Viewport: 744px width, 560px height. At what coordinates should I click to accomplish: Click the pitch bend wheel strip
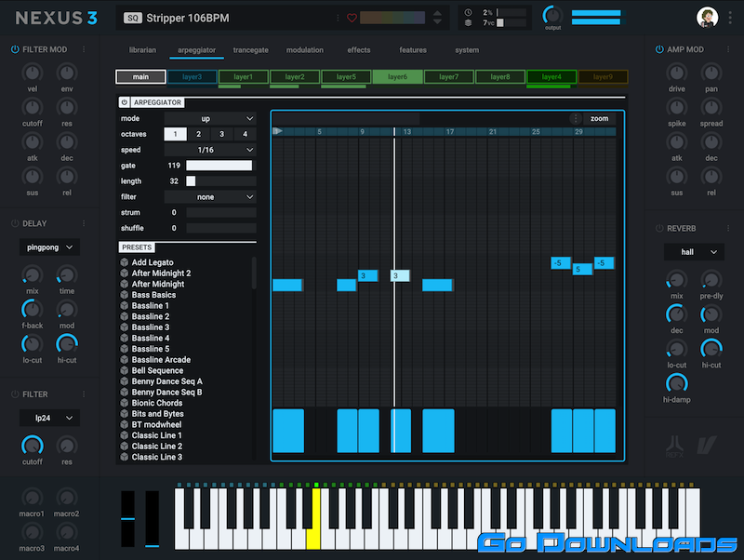point(127,519)
